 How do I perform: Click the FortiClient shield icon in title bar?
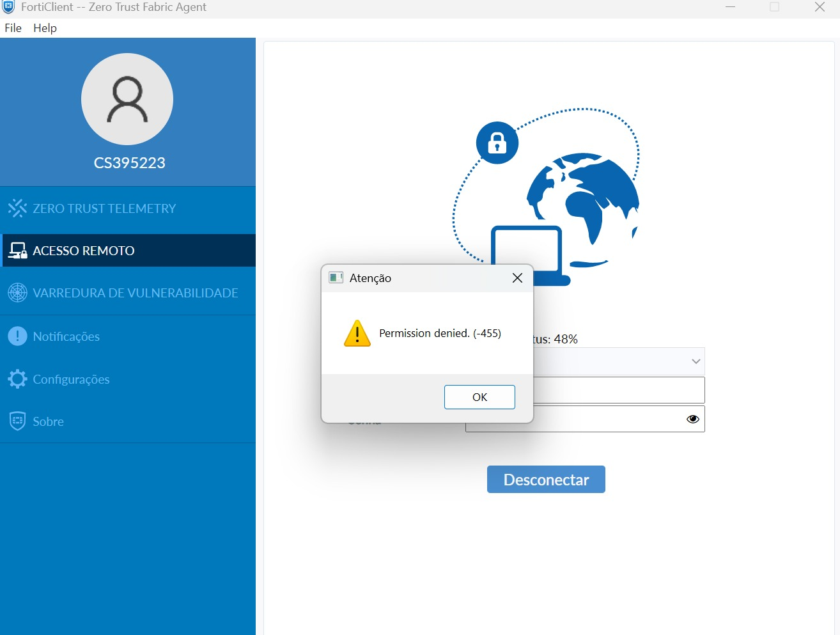coord(8,7)
